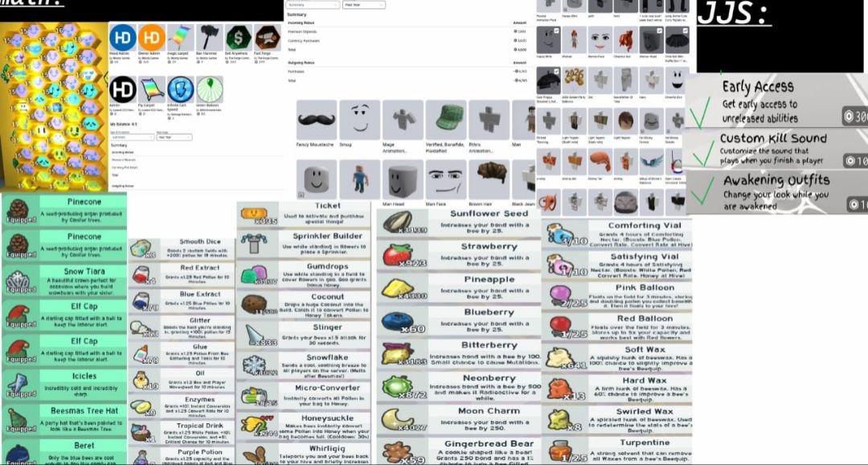Image resolution: width=868 pixels, height=465 pixels.
Task: Select the Pink Balloon icon
Action: (x=560, y=297)
